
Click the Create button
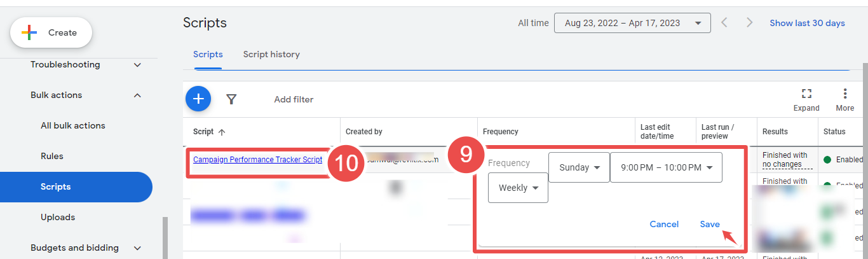51,32
